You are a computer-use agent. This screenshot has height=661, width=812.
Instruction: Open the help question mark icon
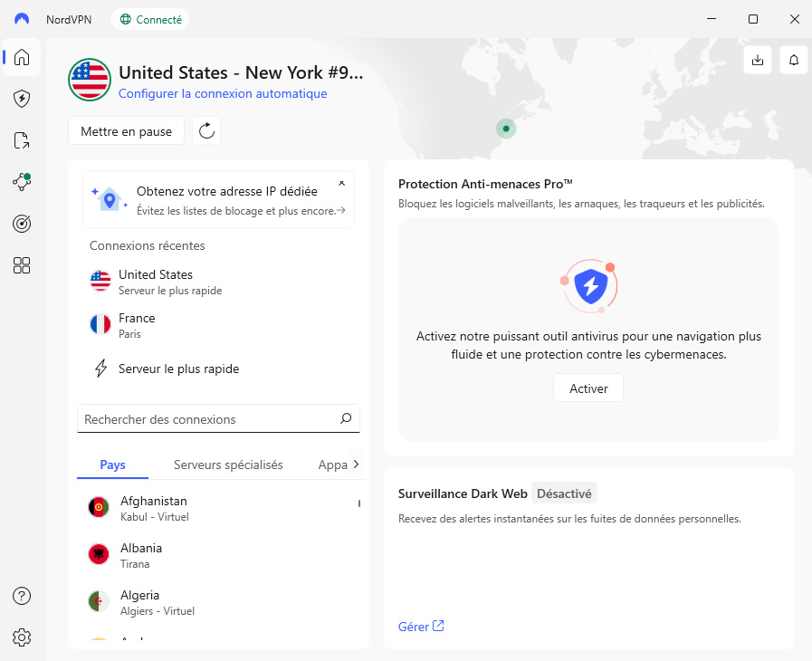[23, 596]
